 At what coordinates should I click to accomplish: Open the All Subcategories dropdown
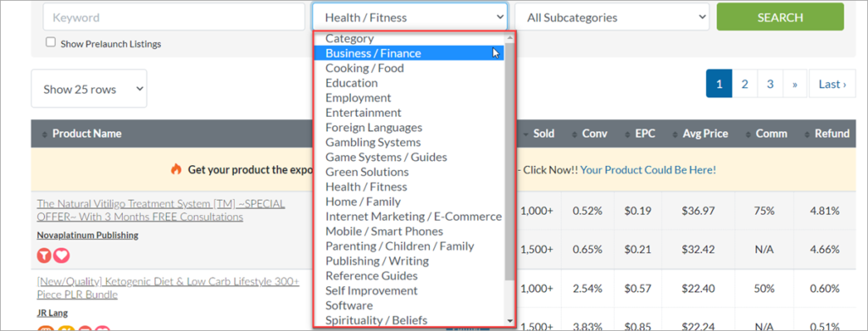pyautogui.click(x=612, y=17)
